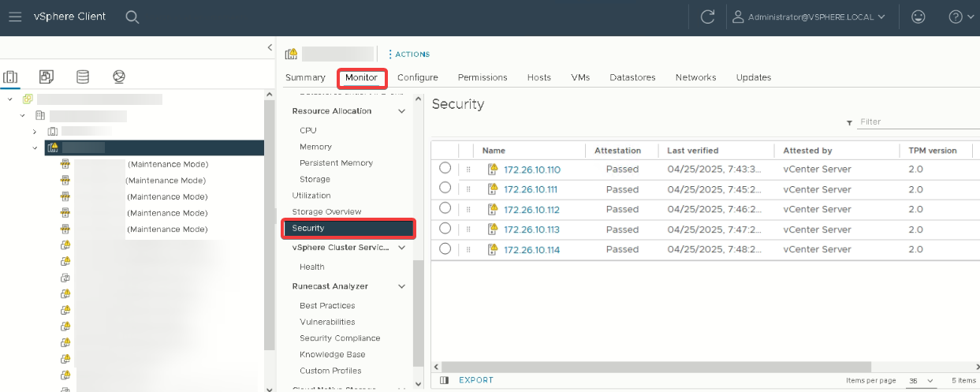The image size is (980, 392).
Task: Select CPU under Resource Allocation
Action: pyautogui.click(x=307, y=130)
